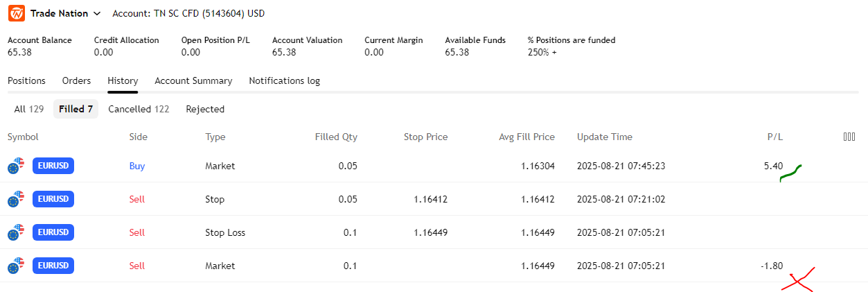Click the Avg Fill Price column header
This screenshot has height=292, width=868.
(526, 137)
